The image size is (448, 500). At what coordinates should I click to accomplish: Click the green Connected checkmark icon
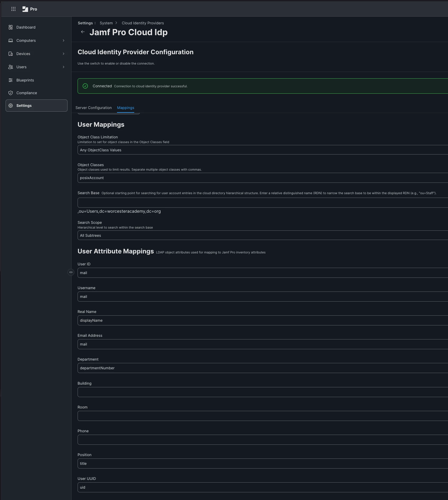tap(85, 86)
